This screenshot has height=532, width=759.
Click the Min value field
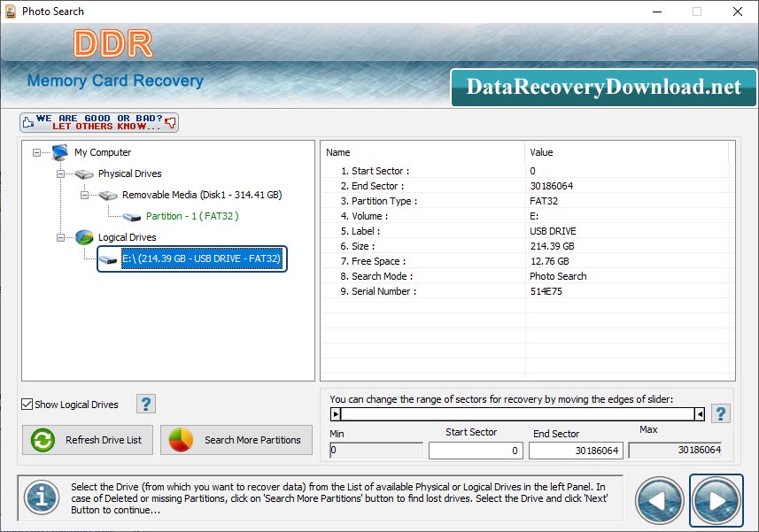coord(376,451)
